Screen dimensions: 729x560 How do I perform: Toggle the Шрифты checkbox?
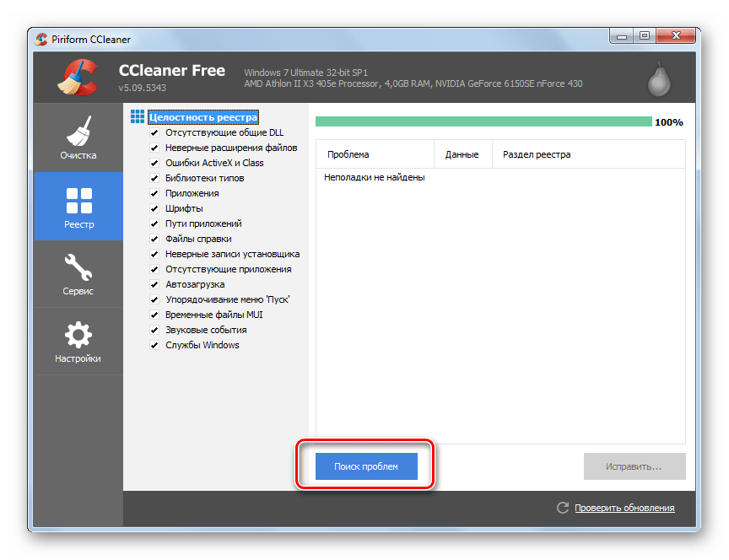point(154,208)
